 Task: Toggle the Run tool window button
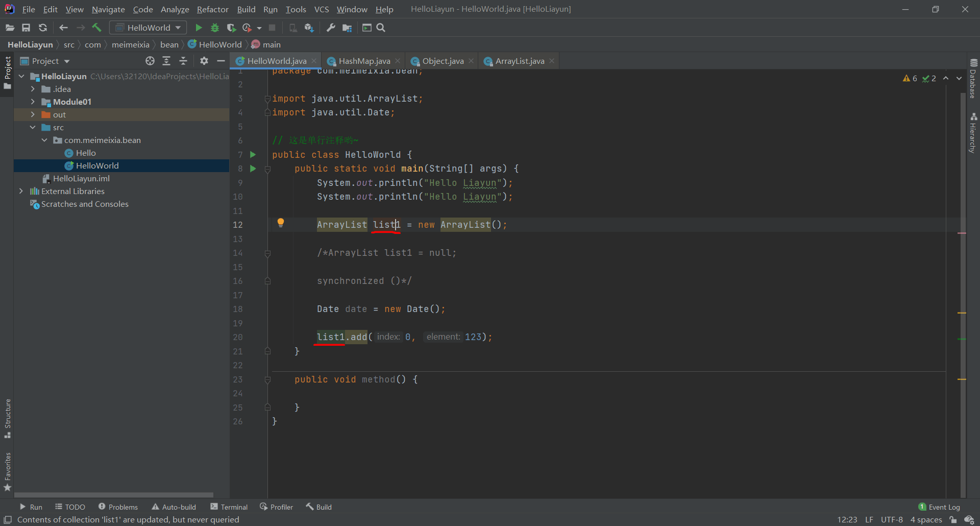[x=31, y=507]
